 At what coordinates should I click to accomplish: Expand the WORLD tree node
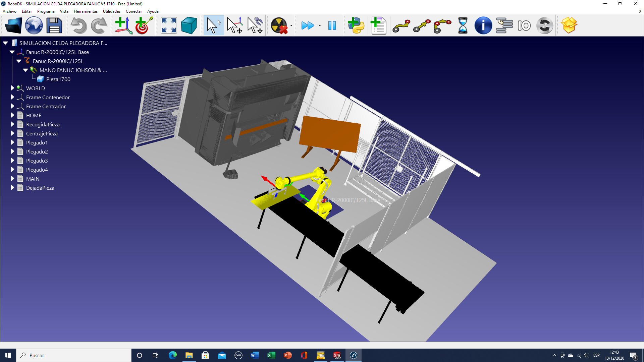click(x=12, y=88)
